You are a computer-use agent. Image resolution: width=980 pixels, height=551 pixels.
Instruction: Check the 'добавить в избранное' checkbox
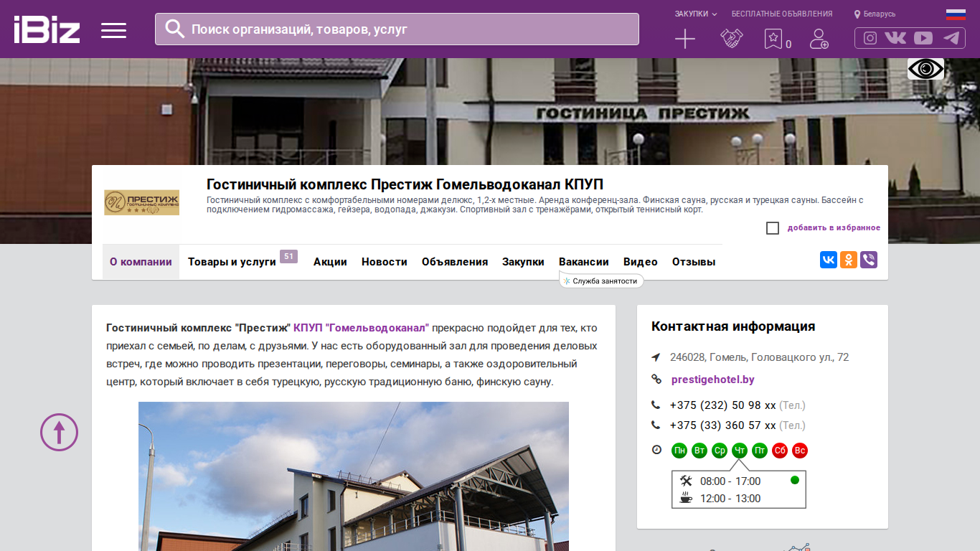coord(773,228)
